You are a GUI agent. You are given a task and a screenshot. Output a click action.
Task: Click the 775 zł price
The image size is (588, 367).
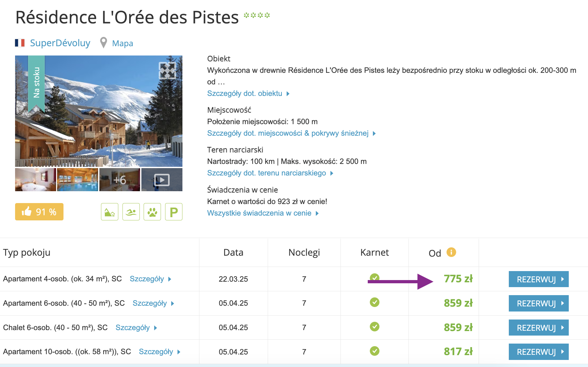458,278
